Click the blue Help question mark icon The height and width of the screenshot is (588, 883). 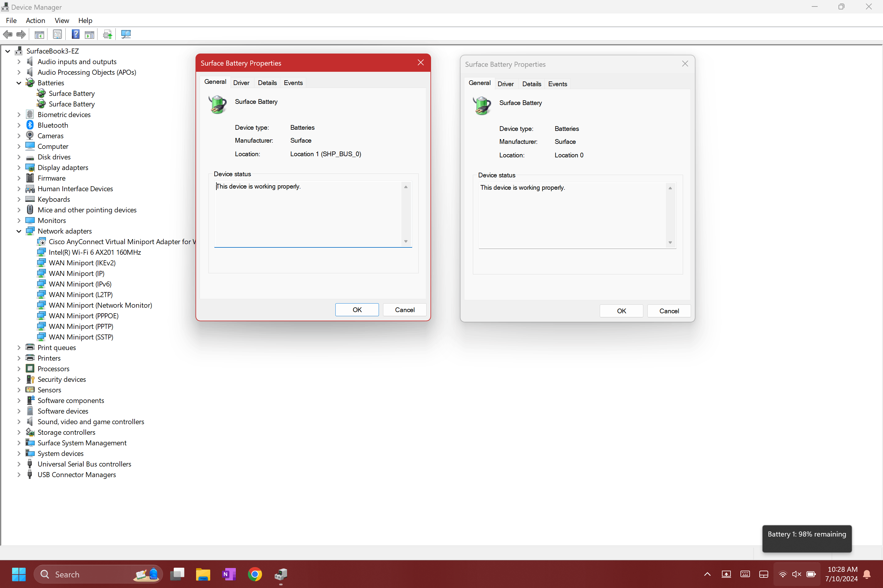tap(75, 34)
